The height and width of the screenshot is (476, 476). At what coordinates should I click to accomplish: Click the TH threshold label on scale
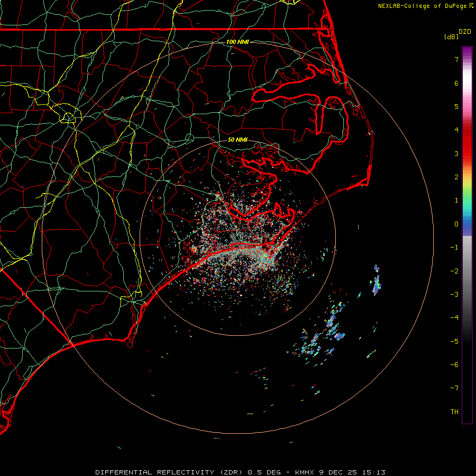click(454, 412)
